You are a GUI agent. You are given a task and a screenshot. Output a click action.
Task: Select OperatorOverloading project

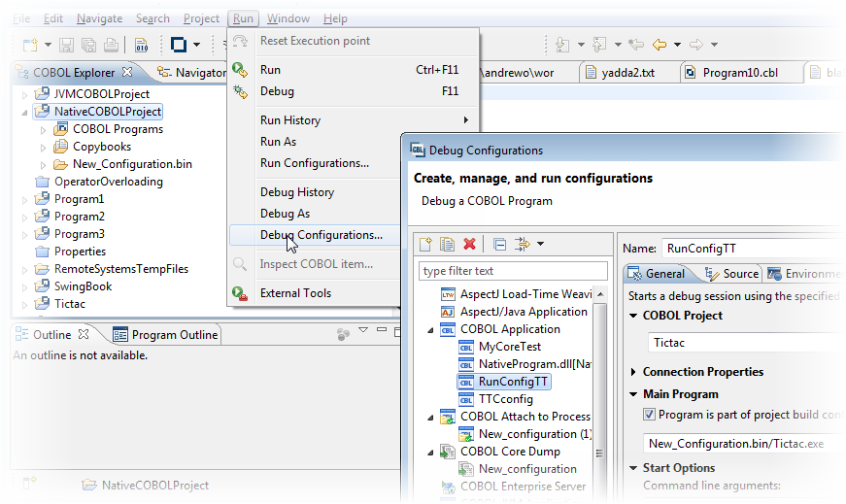click(x=109, y=182)
